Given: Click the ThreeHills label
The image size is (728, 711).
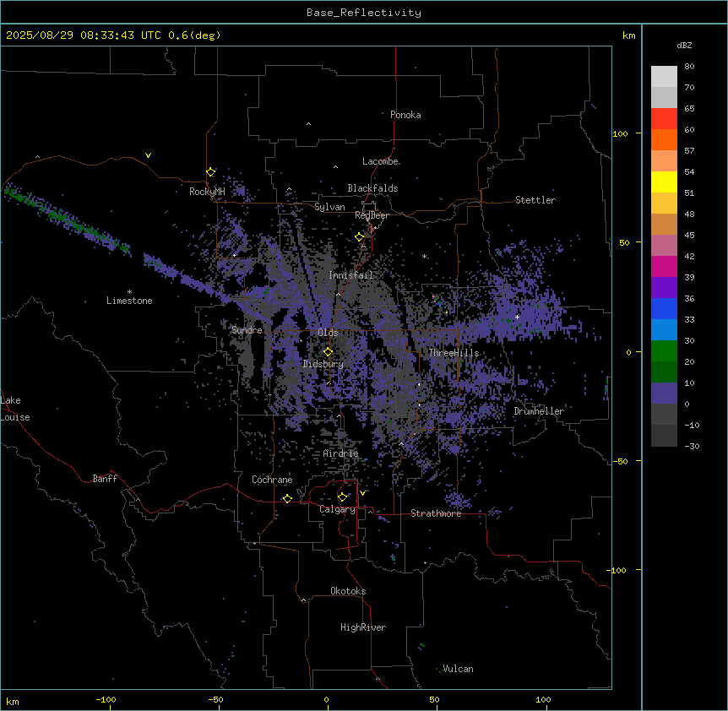Looking at the screenshot, I should [454, 353].
